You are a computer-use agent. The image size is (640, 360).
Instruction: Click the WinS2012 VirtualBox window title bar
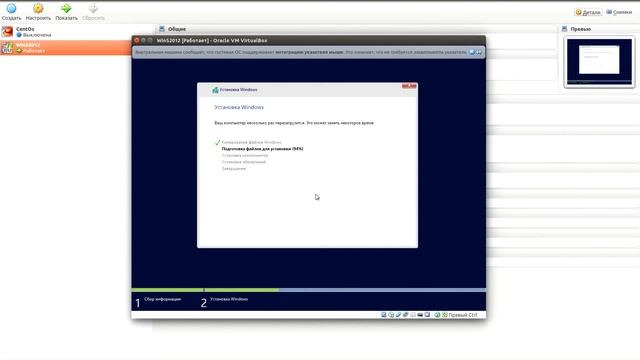[x=309, y=40]
